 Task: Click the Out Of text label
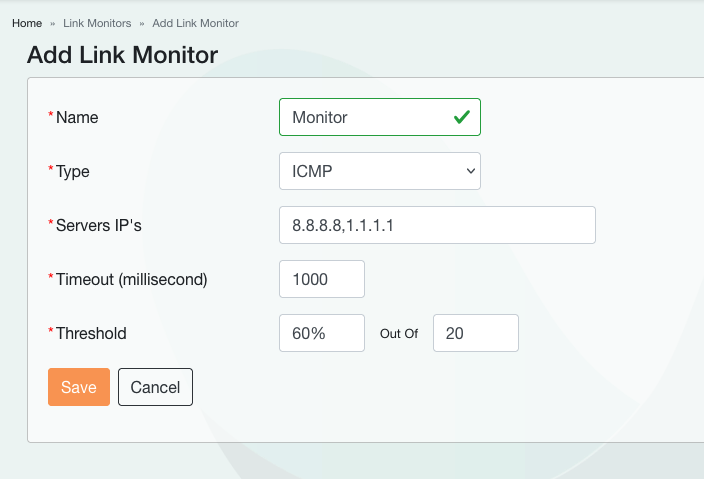(x=399, y=334)
